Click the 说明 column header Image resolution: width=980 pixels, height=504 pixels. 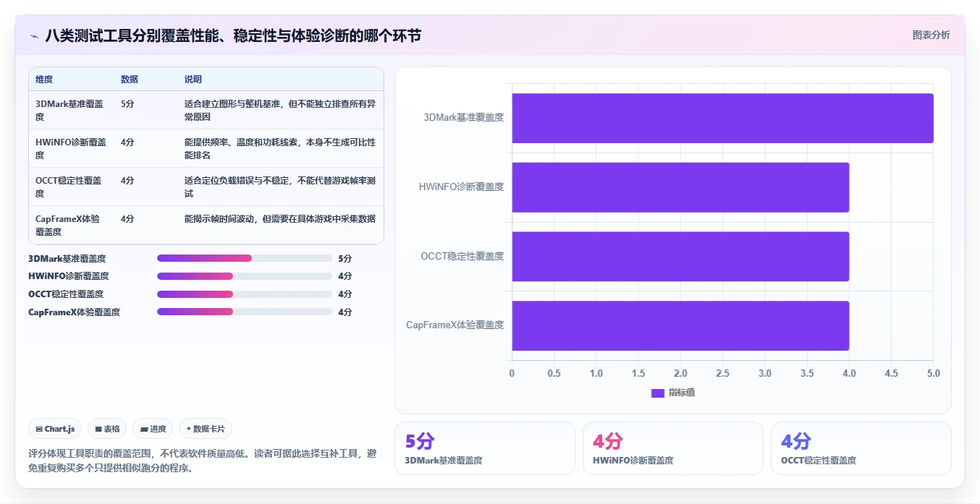[193, 80]
